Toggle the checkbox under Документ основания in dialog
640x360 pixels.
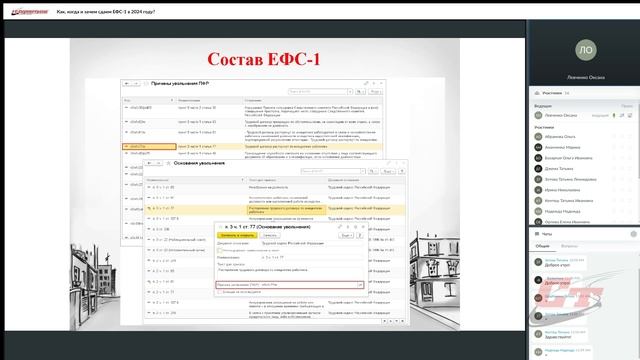(220, 250)
